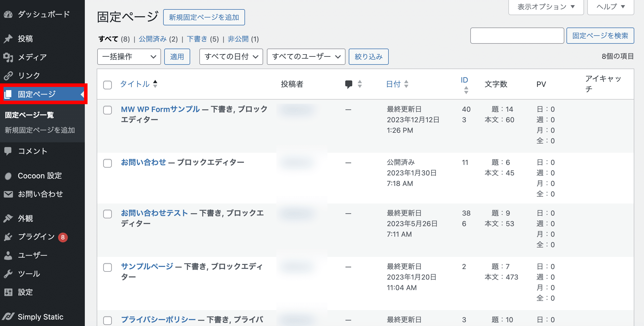Click the Dashboard gauge icon
644x326 pixels.
point(8,14)
